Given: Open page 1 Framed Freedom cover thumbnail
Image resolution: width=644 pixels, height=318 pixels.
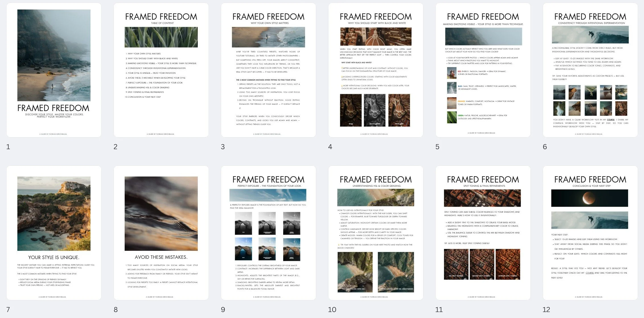Looking at the screenshot, I should pyautogui.click(x=54, y=70).
